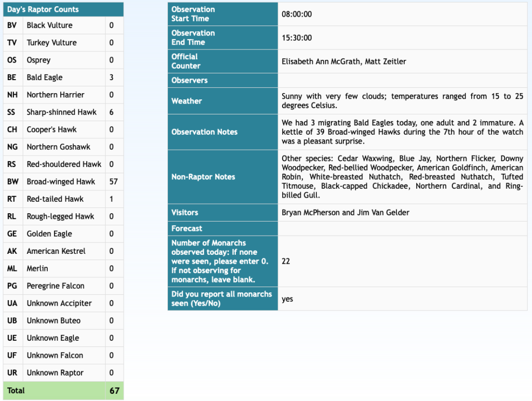
Task: Click the BV species code
Action: click(x=12, y=25)
